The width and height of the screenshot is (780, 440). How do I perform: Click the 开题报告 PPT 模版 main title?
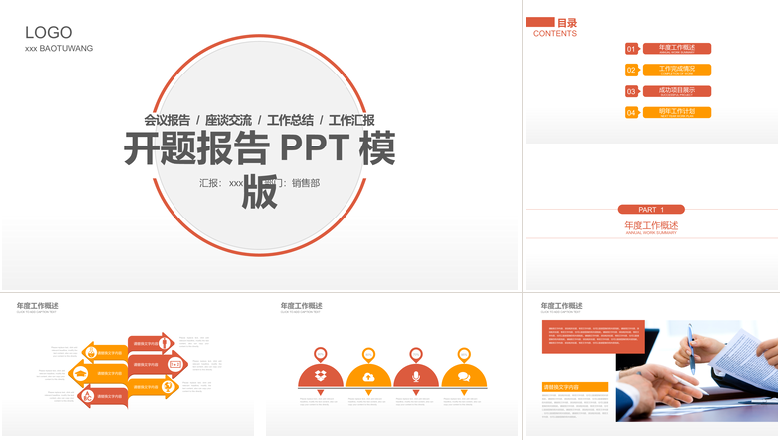(x=259, y=169)
